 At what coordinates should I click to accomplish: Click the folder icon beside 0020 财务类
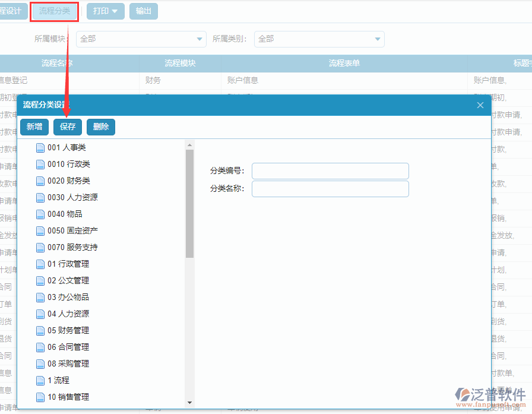pos(40,181)
